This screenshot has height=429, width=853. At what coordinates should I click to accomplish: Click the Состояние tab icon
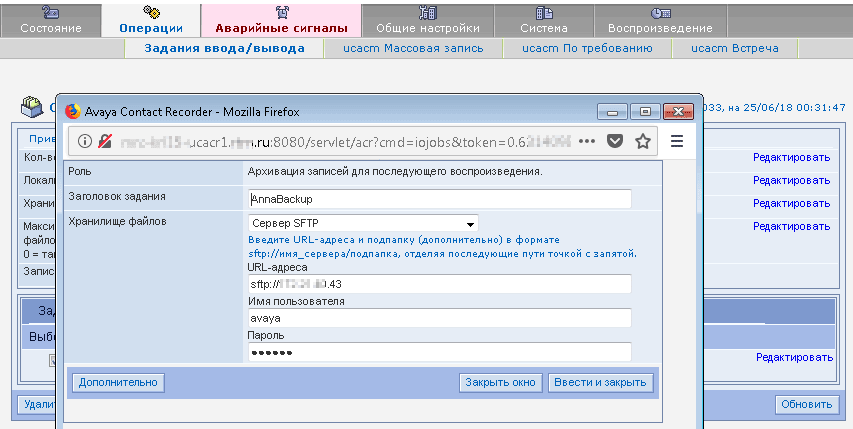tap(51, 13)
